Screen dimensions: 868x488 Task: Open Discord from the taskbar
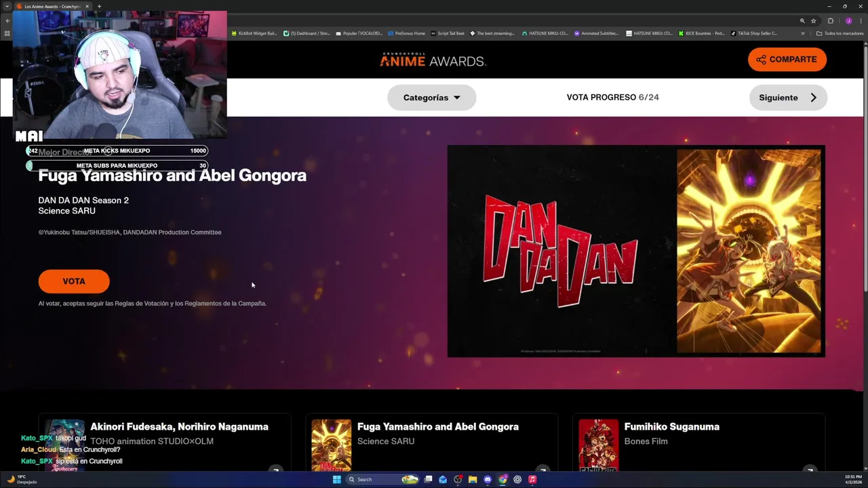pos(488,479)
